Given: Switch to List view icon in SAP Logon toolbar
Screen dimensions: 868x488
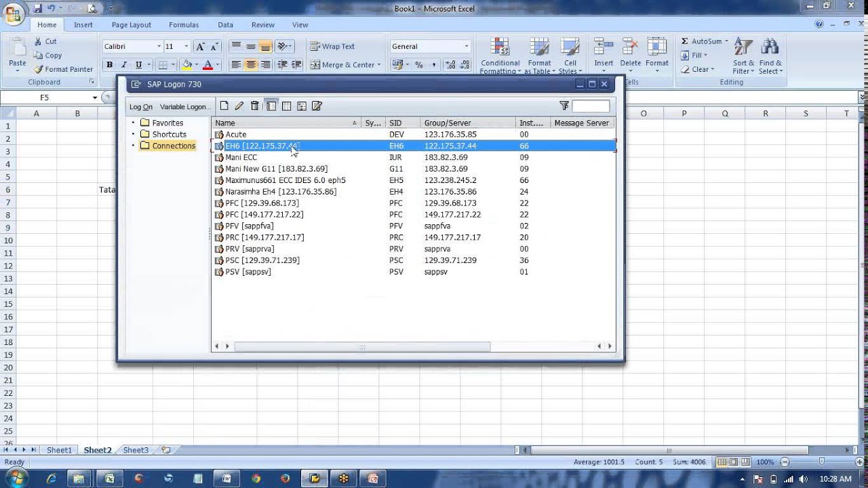Looking at the screenshot, I should click(286, 106).
